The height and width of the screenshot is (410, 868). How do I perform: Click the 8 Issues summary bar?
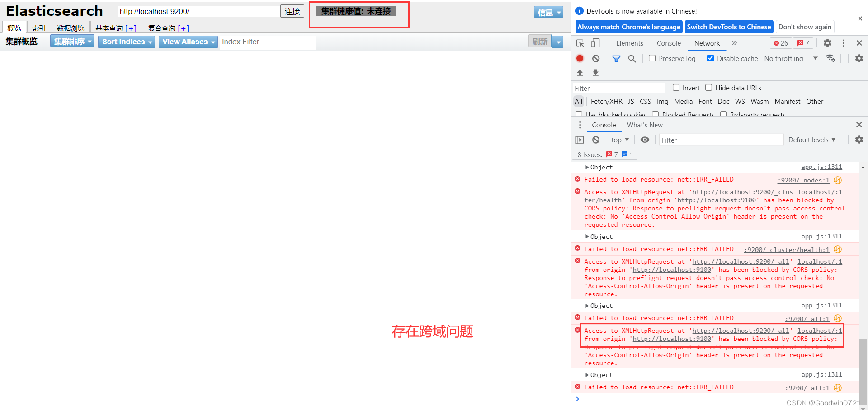604,154
